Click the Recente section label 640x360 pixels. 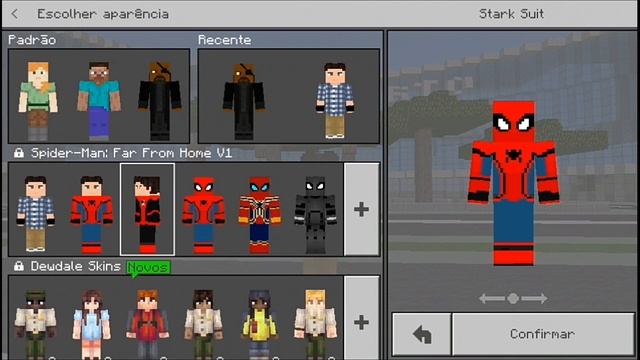tap(224, 40)
